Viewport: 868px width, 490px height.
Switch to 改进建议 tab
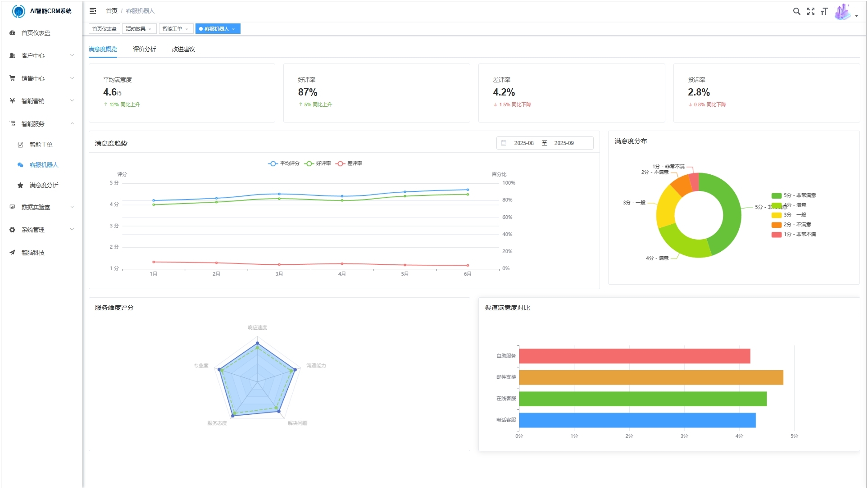[x=183, y=49]
